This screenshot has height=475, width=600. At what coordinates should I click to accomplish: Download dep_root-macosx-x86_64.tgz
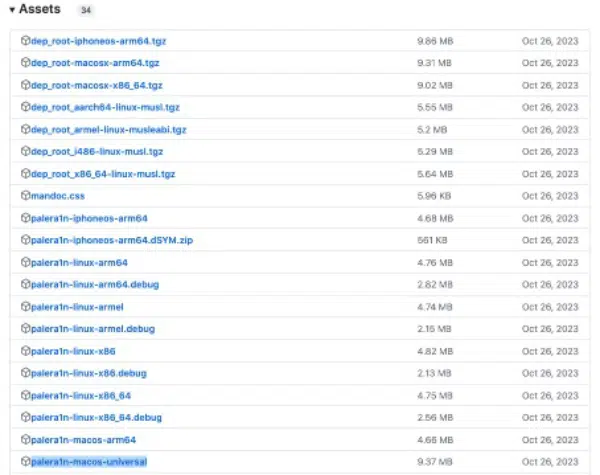click(96, 85)
